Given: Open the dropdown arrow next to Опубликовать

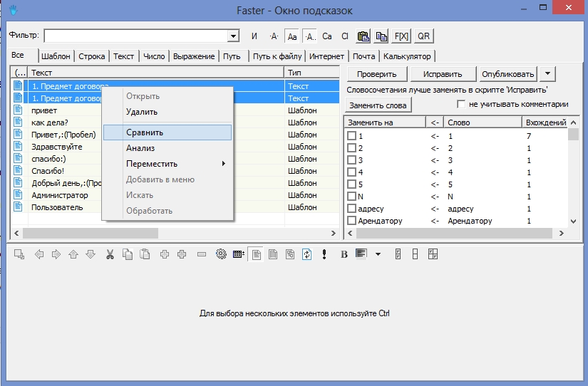Looking at the screenshot, I should point(547,74).
